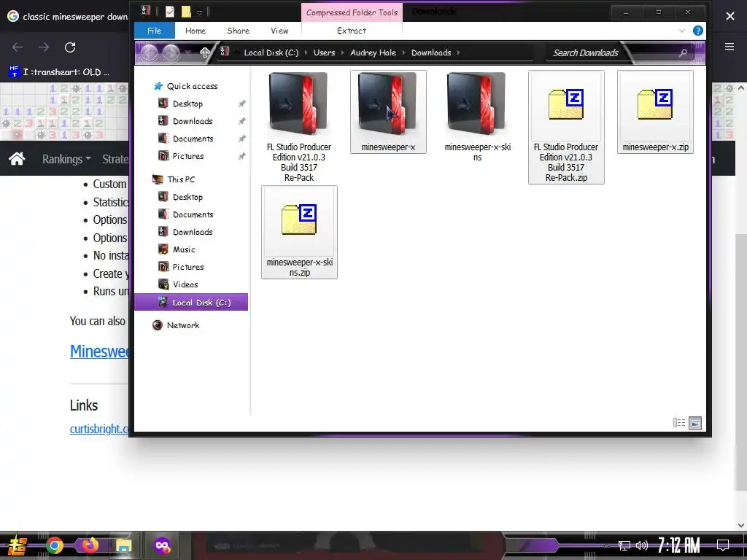This screenshot has width=747, height=560.
Task: Open the Extract ribbon tab
Action: pyautogui.click(x=352, y=31)
